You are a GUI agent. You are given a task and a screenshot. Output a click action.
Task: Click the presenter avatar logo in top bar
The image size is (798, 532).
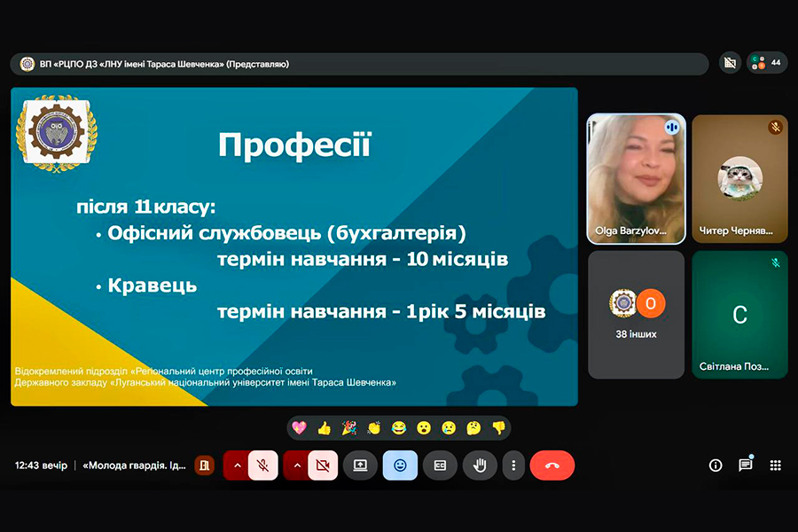click(x=27, y=64)
